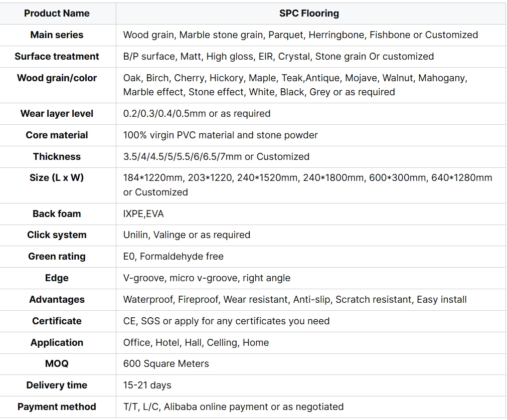Click the Product Name header cell
Screen dimensions: 507x420
[x=57, y=14]
